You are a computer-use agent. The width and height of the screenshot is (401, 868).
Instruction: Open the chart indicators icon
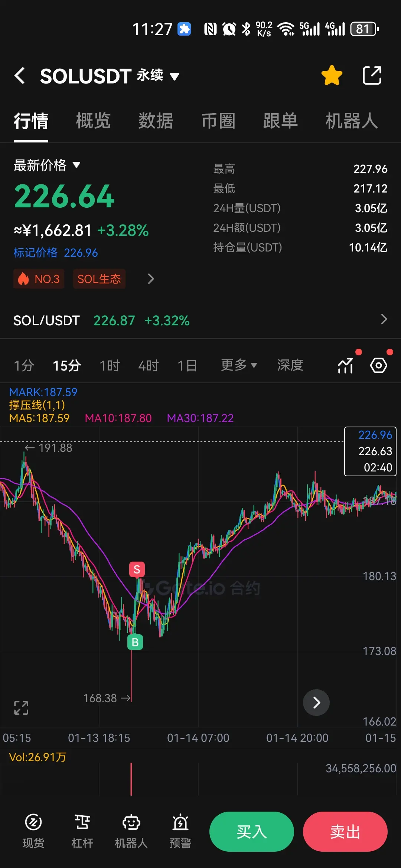click(346, 365)
